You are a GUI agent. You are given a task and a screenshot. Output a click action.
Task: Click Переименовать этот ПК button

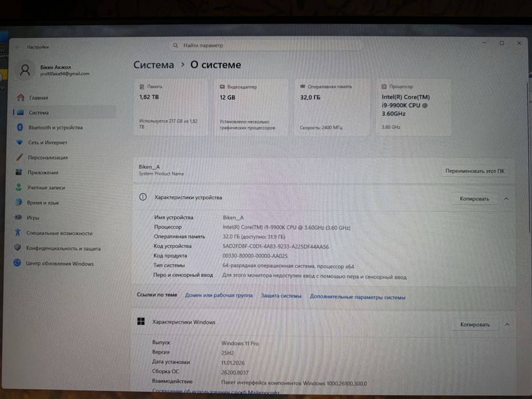pyautogui.click(x=474, y=171)
